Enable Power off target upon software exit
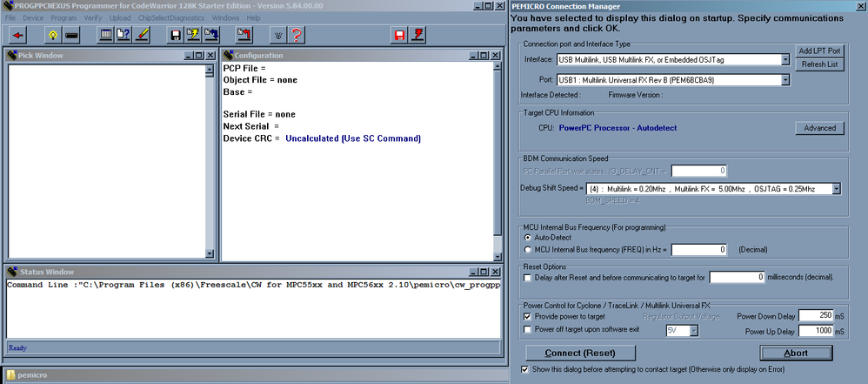The height and width of the screenshot is (384, 868). click(528, 329)
